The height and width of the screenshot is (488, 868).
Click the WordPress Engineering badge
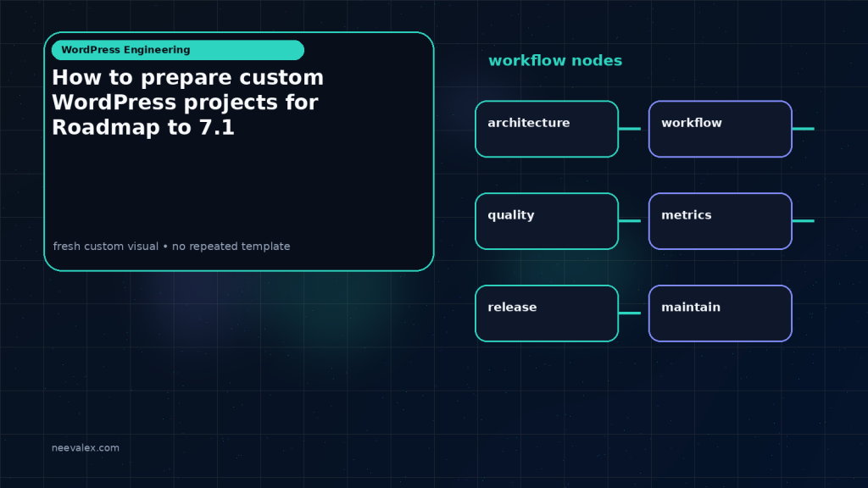[x=178, y=50]
